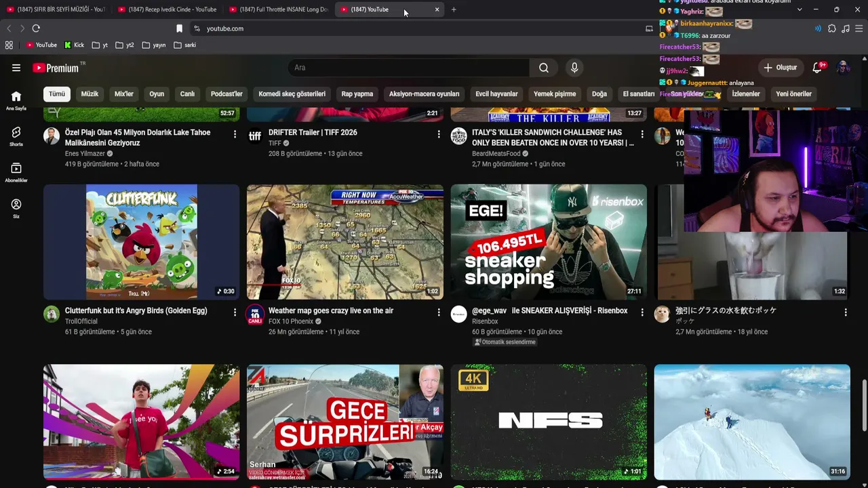
Task: Open the Enes Yılmazer channel avatar
Action: coord(52,136)
